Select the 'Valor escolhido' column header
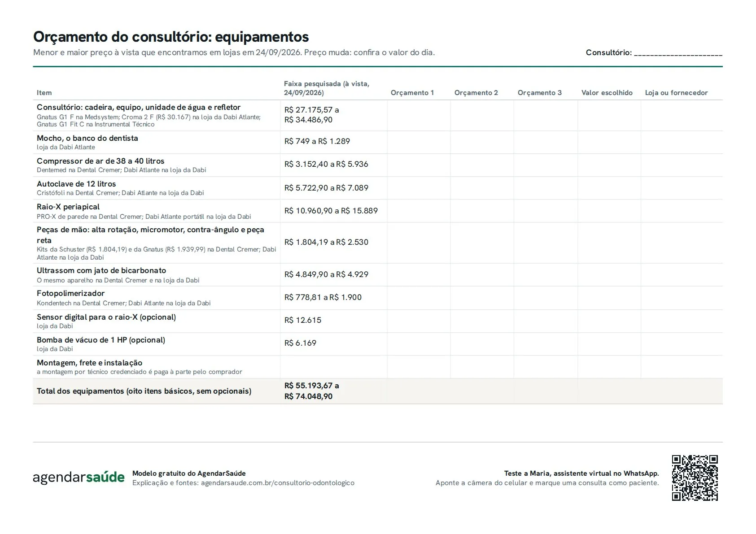 coord(607,93)
